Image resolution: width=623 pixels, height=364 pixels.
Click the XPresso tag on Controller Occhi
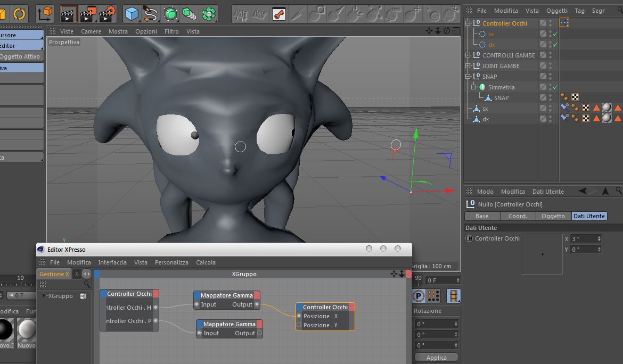point(564,23)
